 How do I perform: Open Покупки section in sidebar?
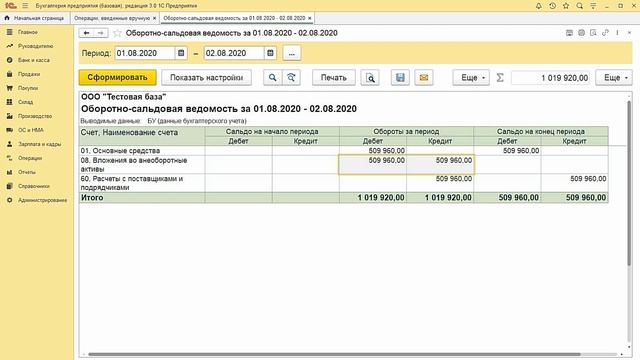pos(28,88)
